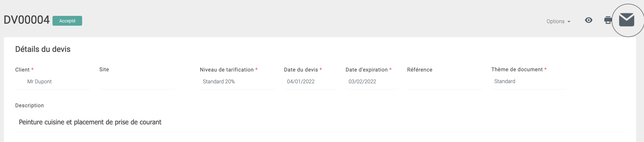
Task: Click the Thème de document label
Action: pyautogui.click(x=517, y=69)
